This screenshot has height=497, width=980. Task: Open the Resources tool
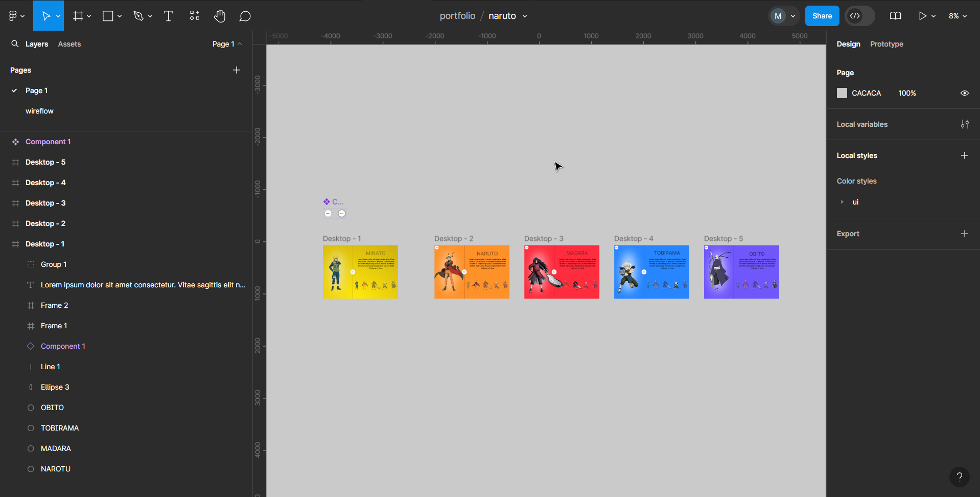point(194,16)
